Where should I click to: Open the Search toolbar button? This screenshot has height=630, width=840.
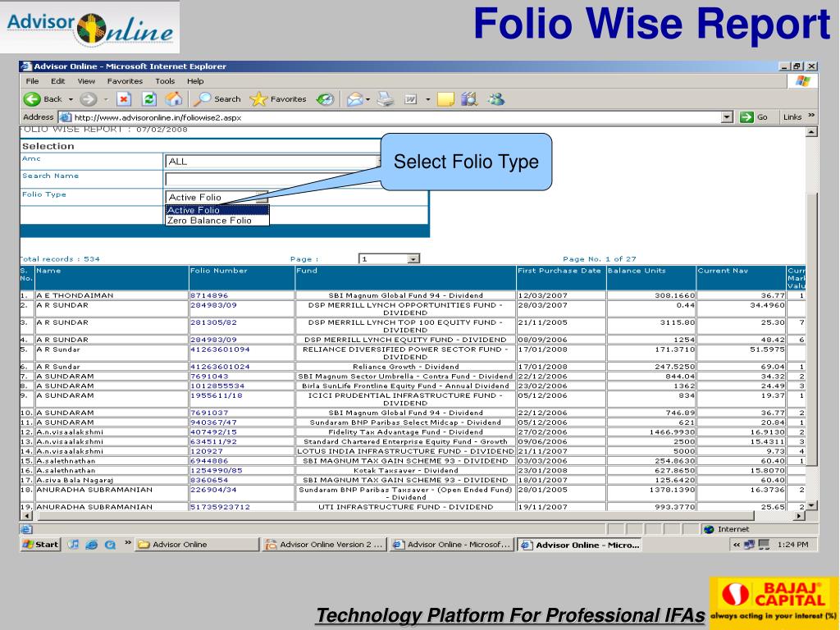[x=217, y=99]
